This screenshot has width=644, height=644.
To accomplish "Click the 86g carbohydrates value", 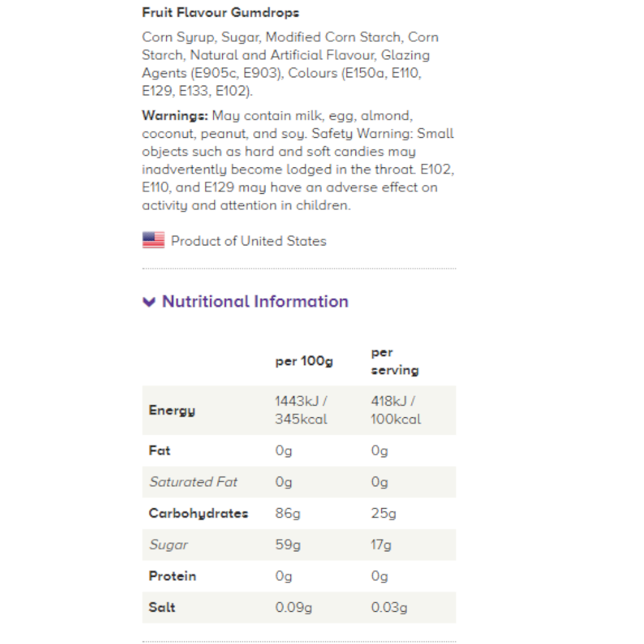I will pos(288,513).
